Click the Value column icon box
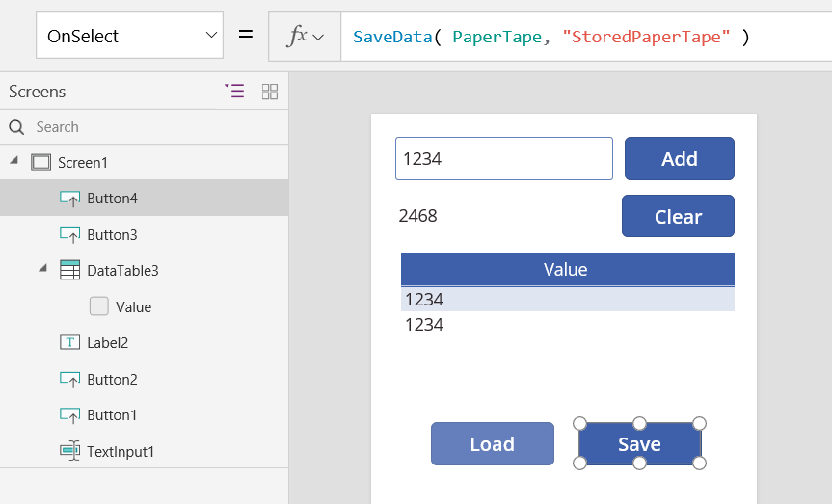Screen dimensions: 832x504 pos(98,306)
